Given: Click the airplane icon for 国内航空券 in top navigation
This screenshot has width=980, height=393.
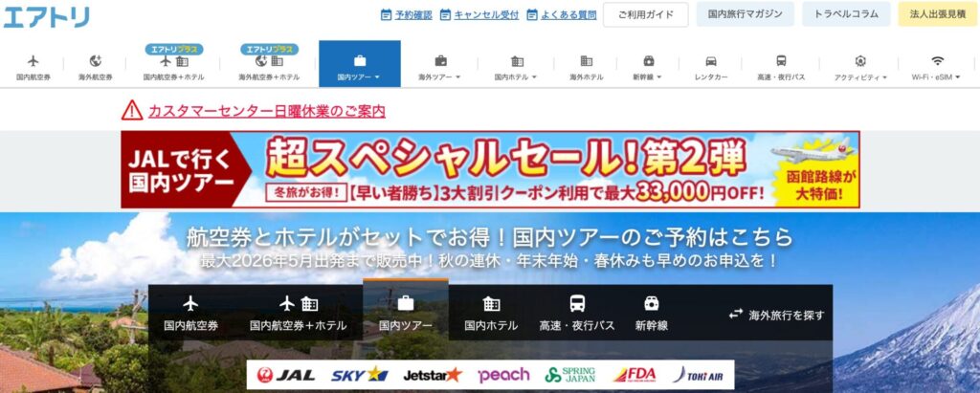Looking at the screenshot, I should pyautogui.click(x=33, y=60).
